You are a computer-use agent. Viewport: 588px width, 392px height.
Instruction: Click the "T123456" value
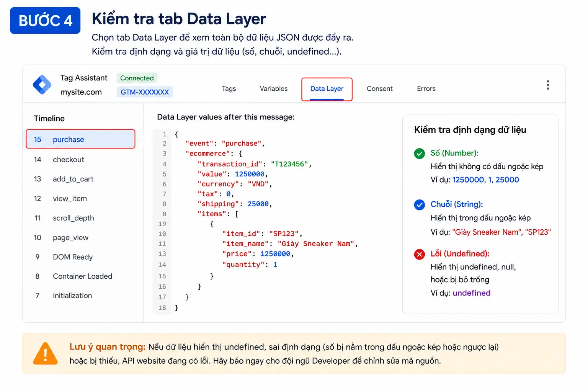pos(289,164)
